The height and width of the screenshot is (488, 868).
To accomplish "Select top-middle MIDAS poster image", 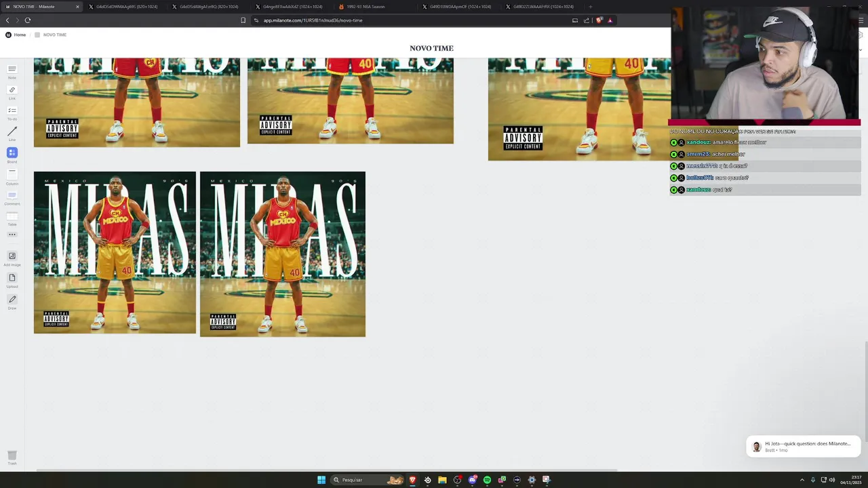I will click(x=351, y=101).
